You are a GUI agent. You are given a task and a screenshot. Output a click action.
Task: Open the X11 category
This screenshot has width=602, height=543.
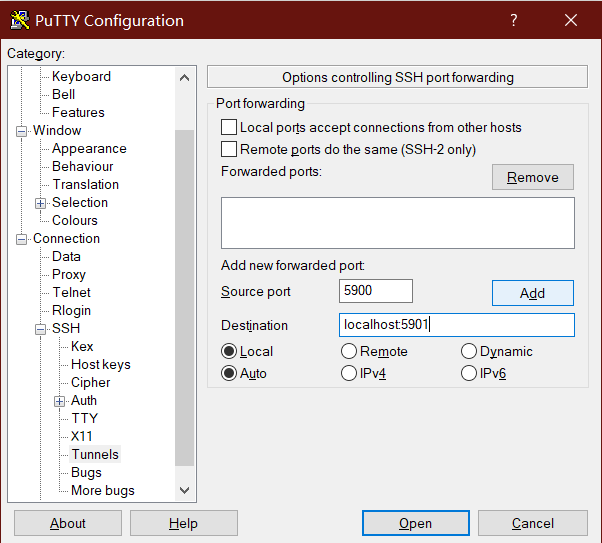pyautogui.click(x=82, y=436)
